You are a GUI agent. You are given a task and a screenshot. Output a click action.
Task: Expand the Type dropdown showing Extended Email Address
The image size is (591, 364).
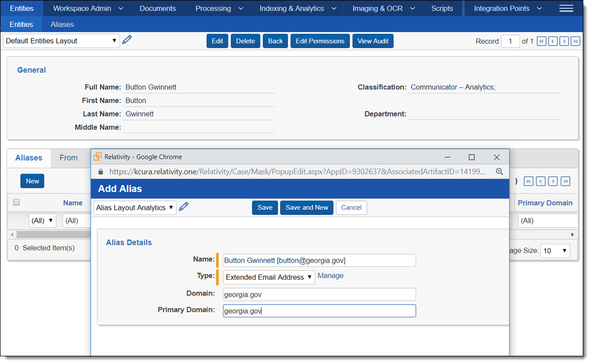(269, 277)
